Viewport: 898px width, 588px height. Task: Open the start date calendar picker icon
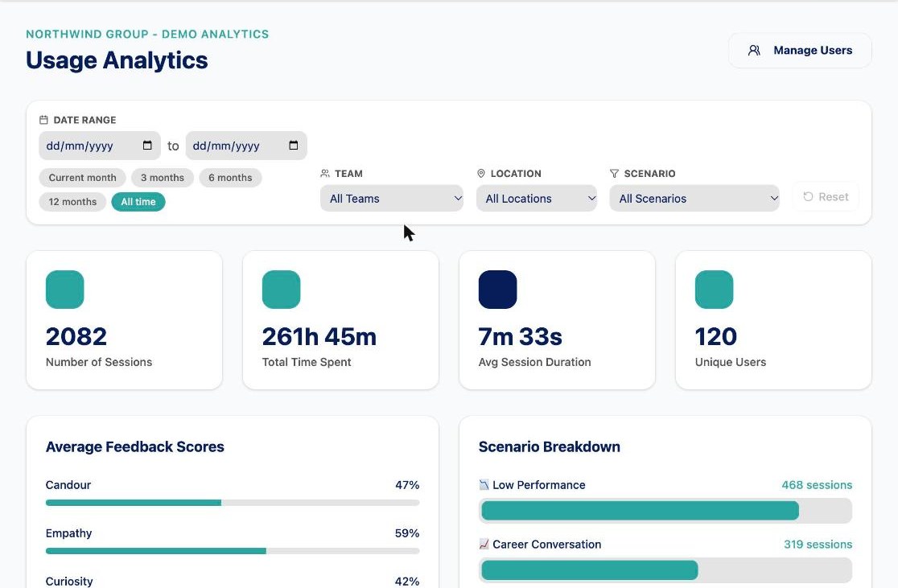[x=147, y=146]
